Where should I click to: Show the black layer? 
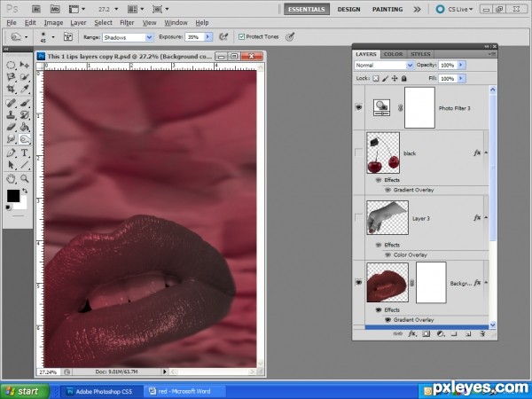pyautogui.click(x=358, y=153)
